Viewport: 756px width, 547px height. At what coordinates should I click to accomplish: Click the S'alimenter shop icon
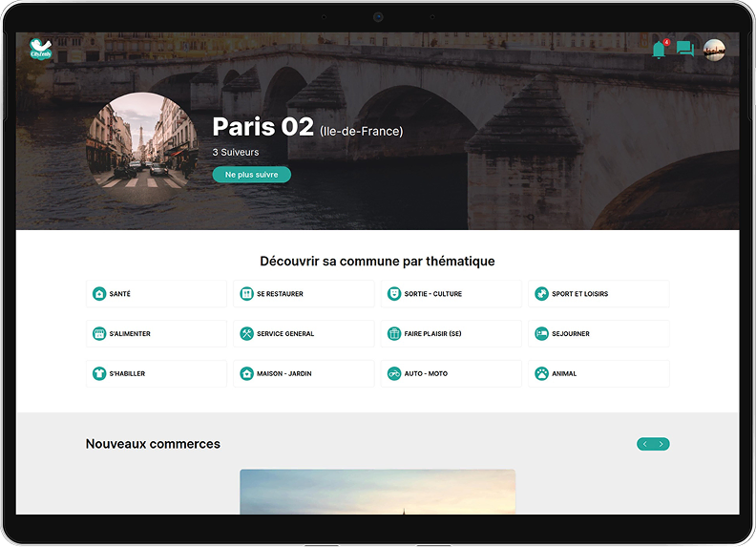pyautogui.click(x=99, y=334)
